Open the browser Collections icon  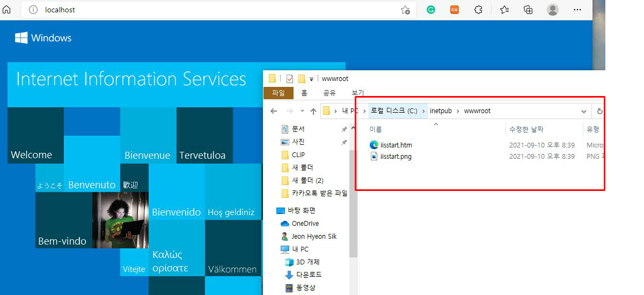pyautogui.click(x=529, y=10)
